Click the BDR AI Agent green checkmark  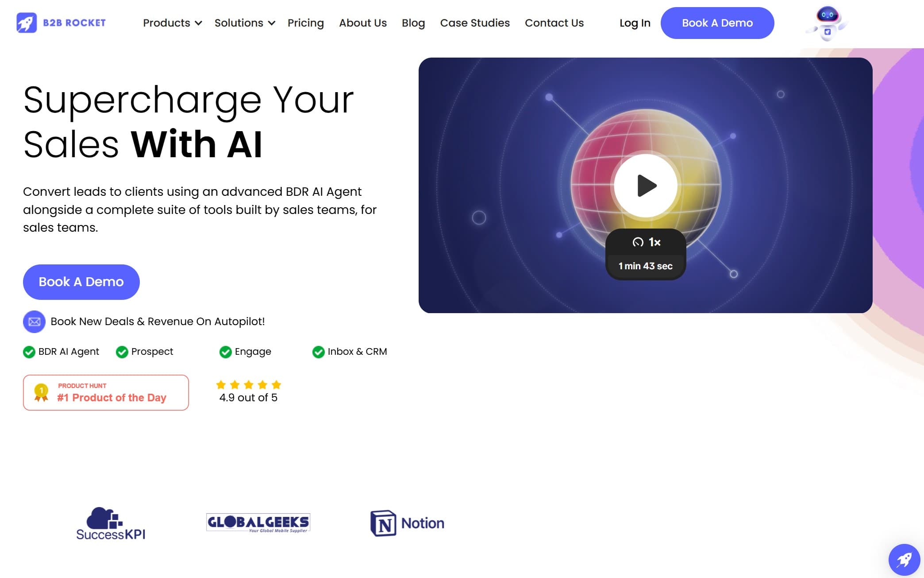click(29, 352)
